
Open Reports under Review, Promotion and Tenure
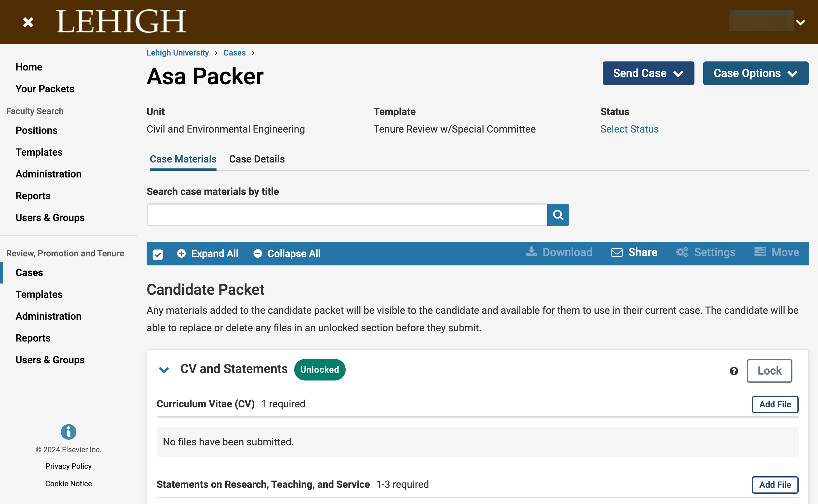tap(33, 338)
